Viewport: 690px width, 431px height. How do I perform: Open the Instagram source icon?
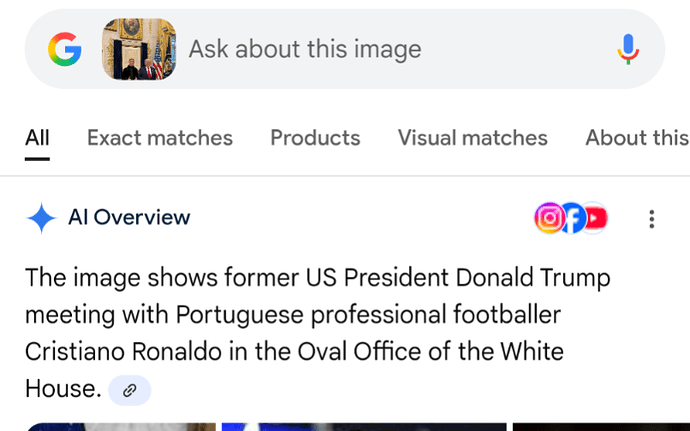pos(549,218)
